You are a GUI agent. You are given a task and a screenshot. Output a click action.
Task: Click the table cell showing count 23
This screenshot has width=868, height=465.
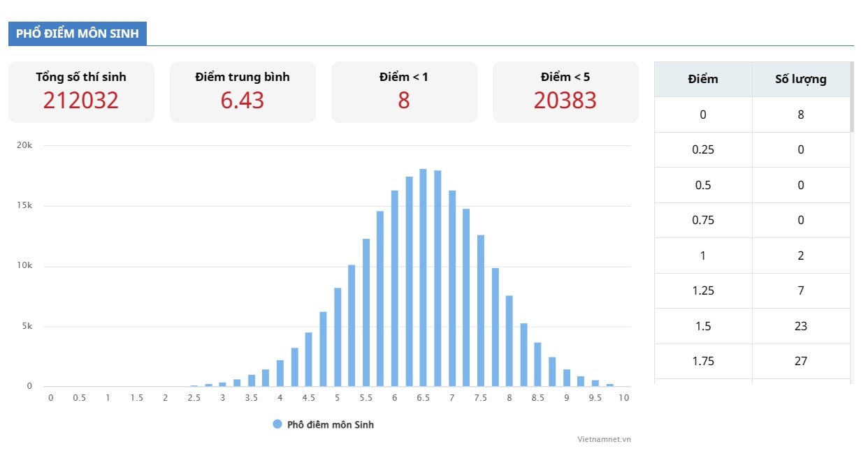(801, 326)
